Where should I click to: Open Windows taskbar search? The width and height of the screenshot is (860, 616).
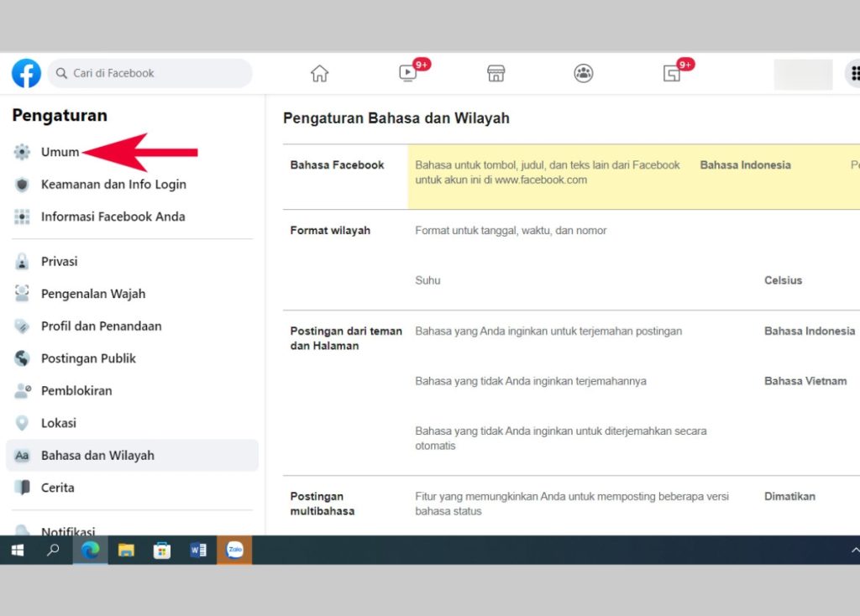pos(53,550)
